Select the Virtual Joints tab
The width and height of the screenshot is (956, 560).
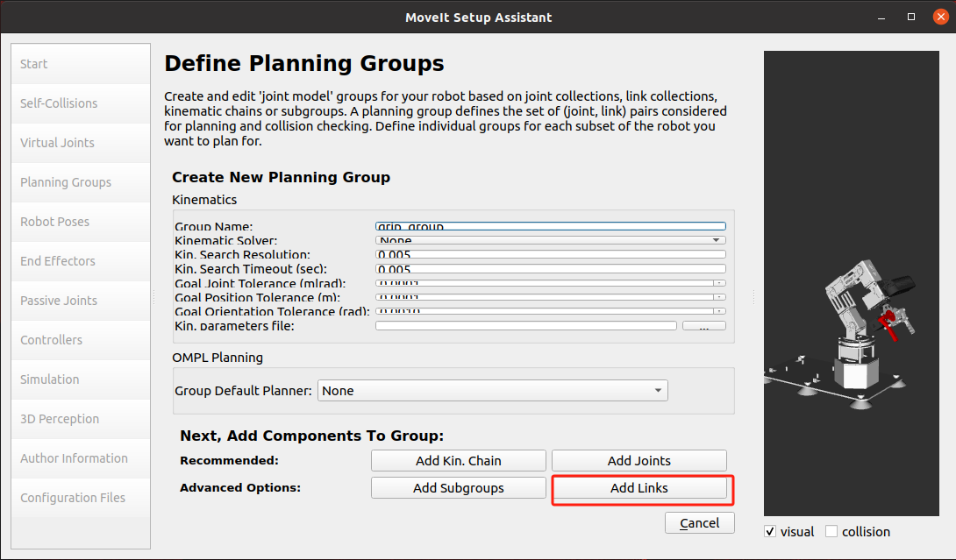(x=81, y=143)
